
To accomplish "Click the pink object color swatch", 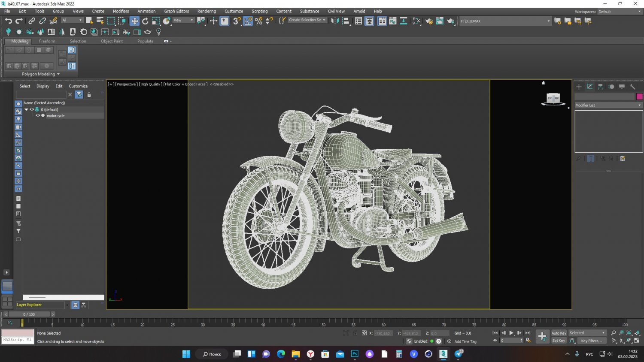I will (x=639, y=97).
